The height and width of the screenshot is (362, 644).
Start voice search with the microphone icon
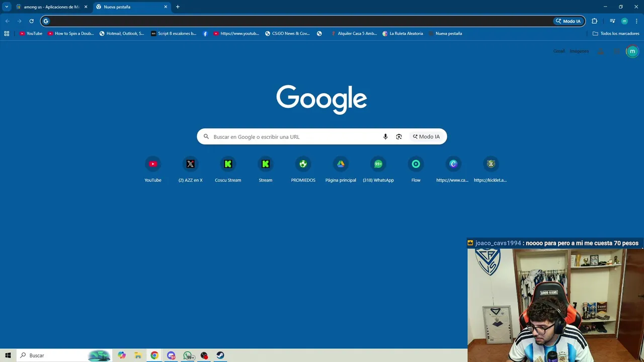click(385, 137)
